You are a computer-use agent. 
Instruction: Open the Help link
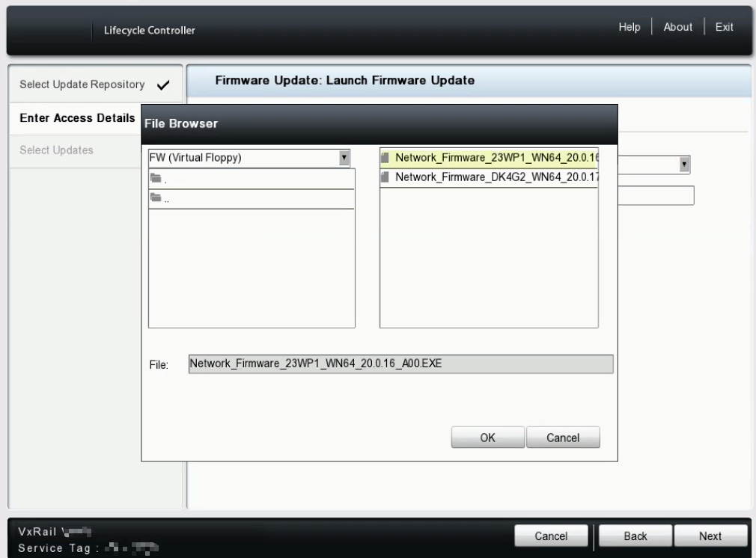(x=630, y=26)
